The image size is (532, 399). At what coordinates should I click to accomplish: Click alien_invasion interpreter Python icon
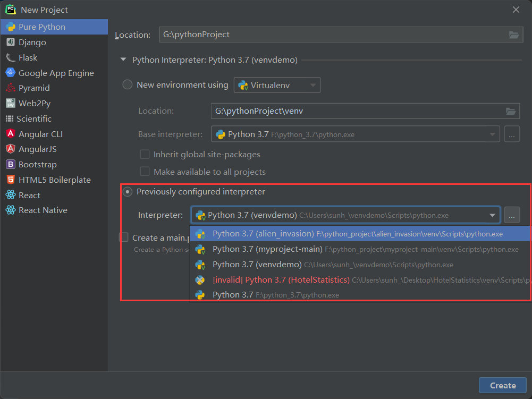coord(200,234)
